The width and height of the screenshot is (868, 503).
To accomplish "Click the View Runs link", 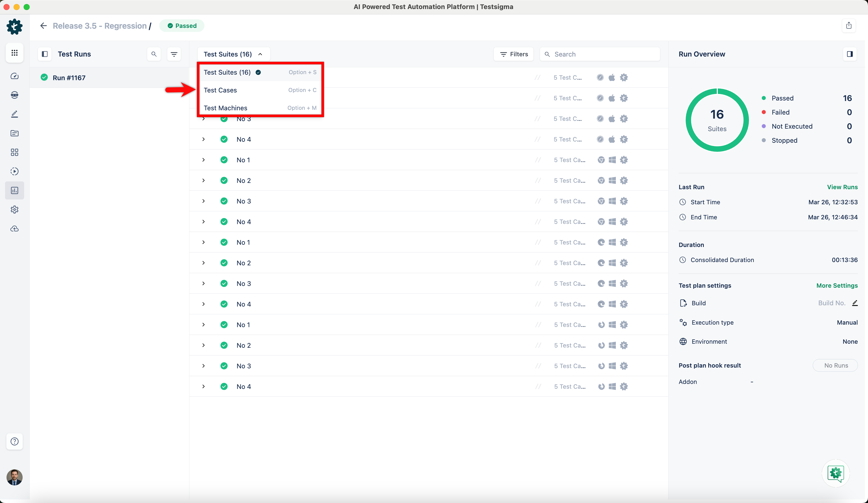I will pyautogui.click(x=842, y=187).
